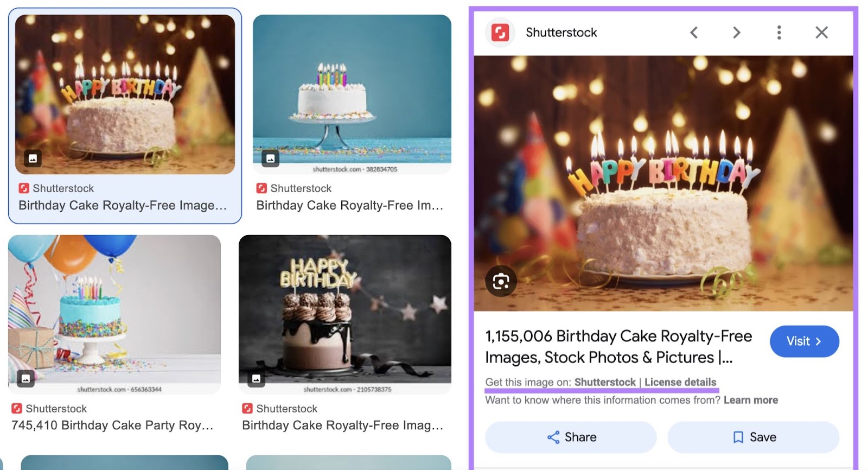
Task: Open the 1,155,006 Birthday Cake Royalty-Free title link
Action: (618, 346)
